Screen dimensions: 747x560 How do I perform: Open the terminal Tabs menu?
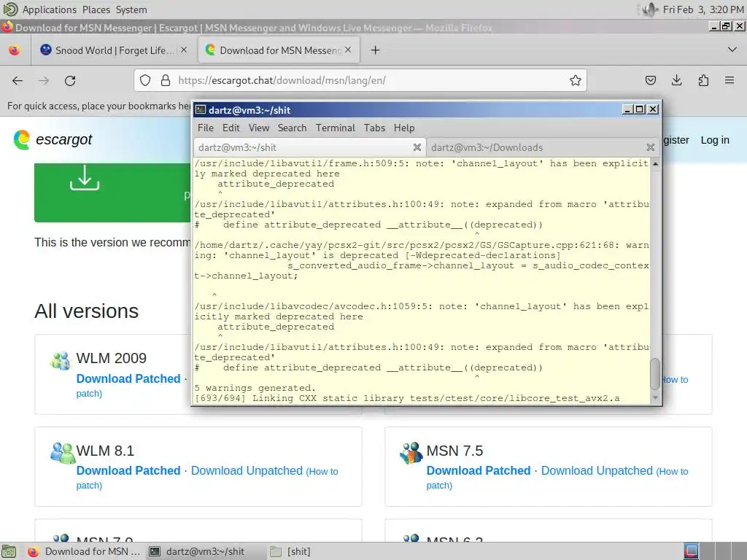click(374, 128)
